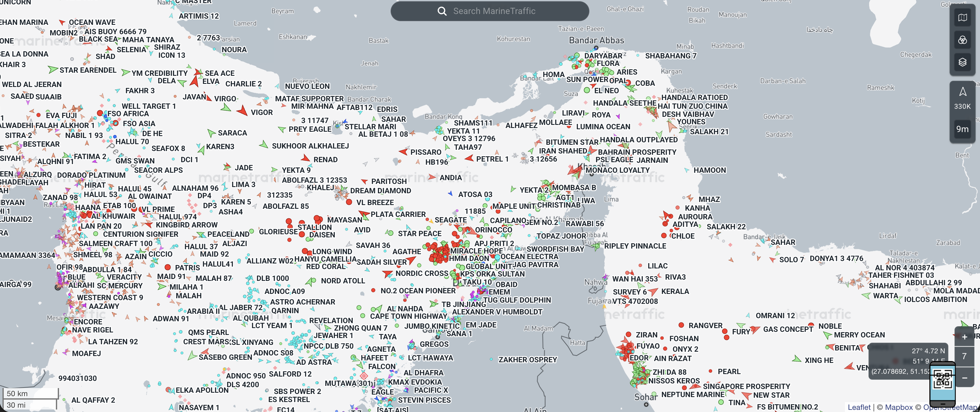The image size is (980, 412).
Task: Click the RIPLEY PINNACLE vessel label
Action: click(635, 246)
